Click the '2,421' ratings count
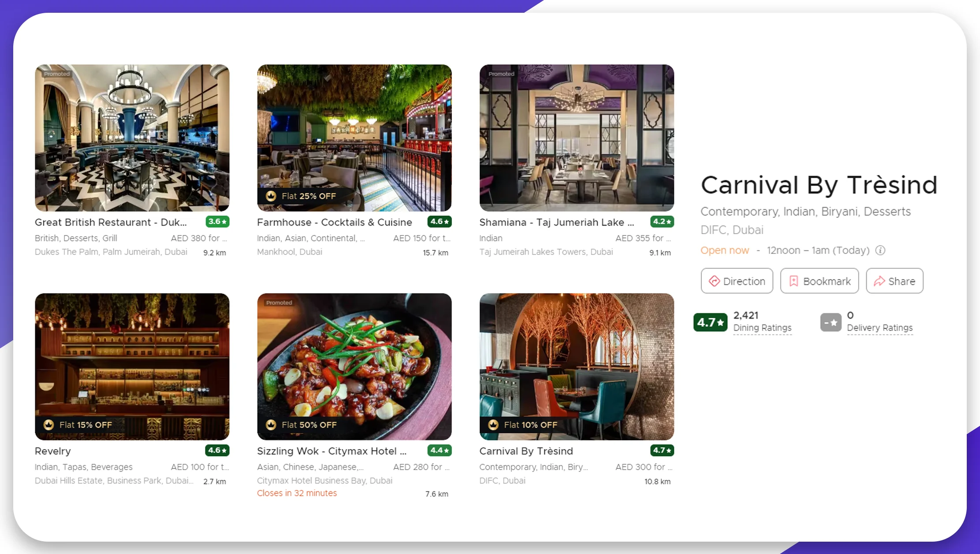The width and height of the screenshot is (980, 554). point(746,316)
